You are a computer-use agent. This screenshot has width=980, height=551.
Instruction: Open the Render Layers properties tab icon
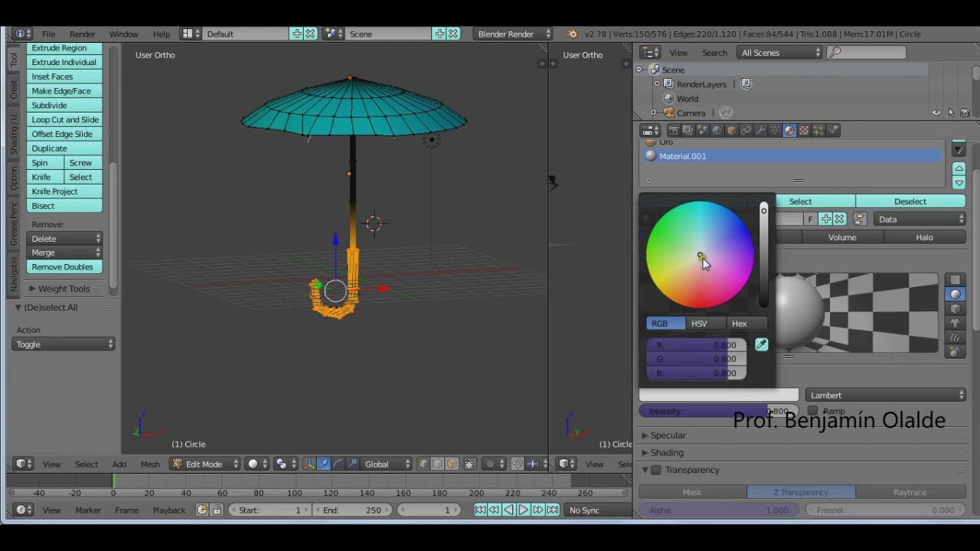[x=688, y=131]
